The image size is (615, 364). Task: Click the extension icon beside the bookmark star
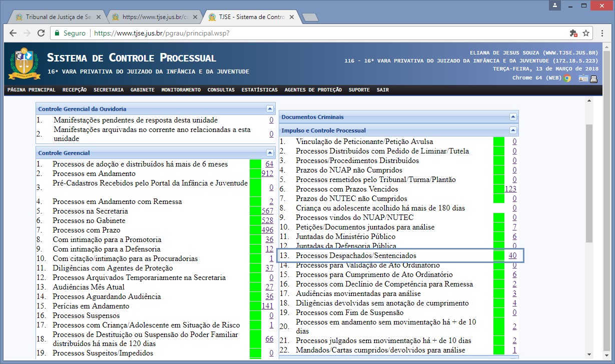[573, 33]
